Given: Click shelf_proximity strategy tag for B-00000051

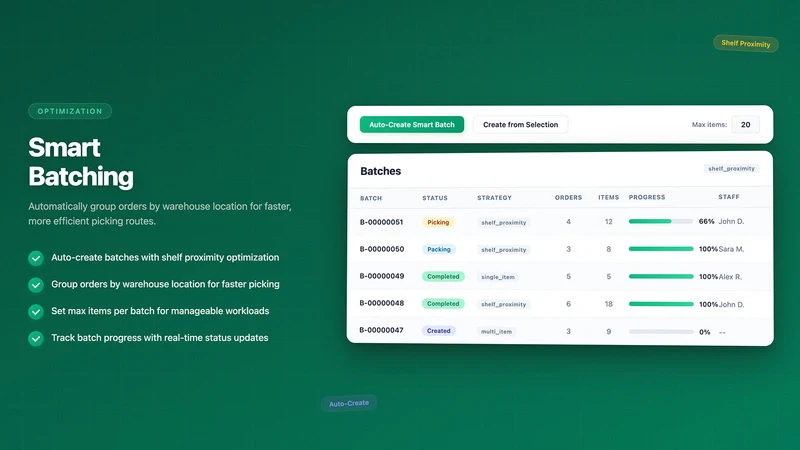Looking at the screenshot, I should click(x=504, y=222).
